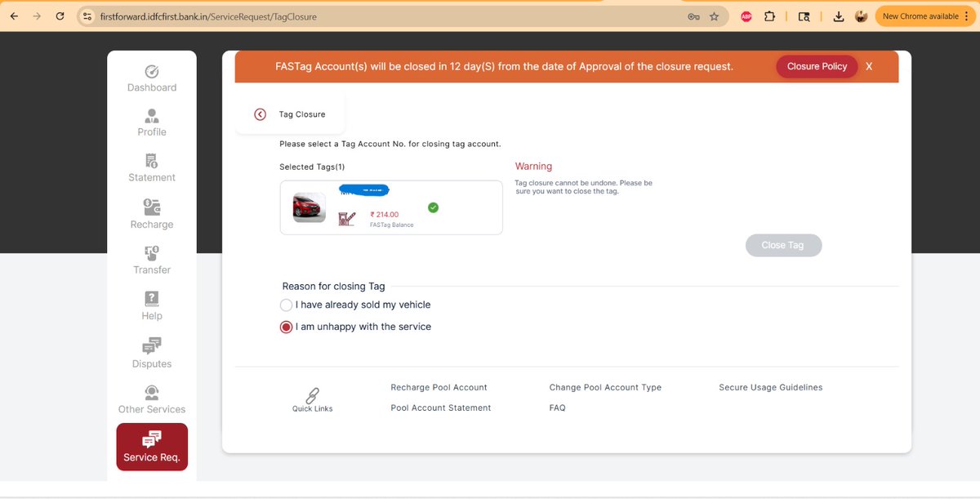
Task: Select 'I have already sold my vehicle'
Action: pyautogui.click(x=286, y=305)
